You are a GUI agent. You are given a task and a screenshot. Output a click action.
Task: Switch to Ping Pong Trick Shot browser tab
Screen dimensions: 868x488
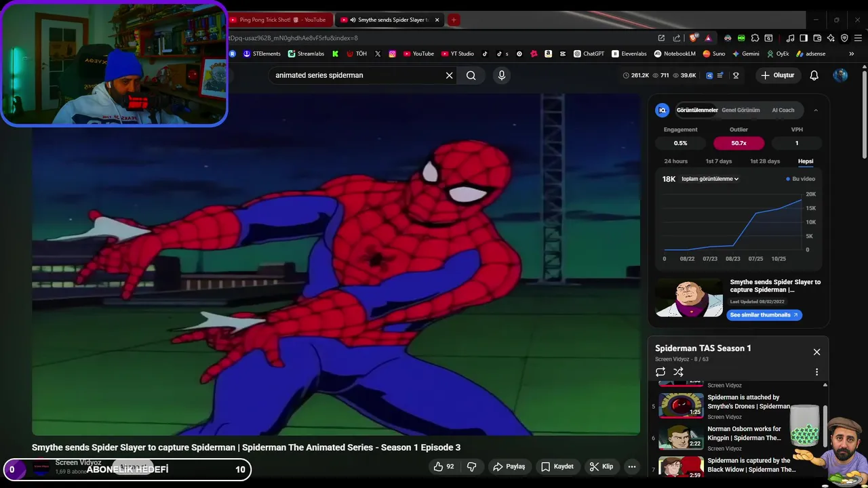point(279,20)
